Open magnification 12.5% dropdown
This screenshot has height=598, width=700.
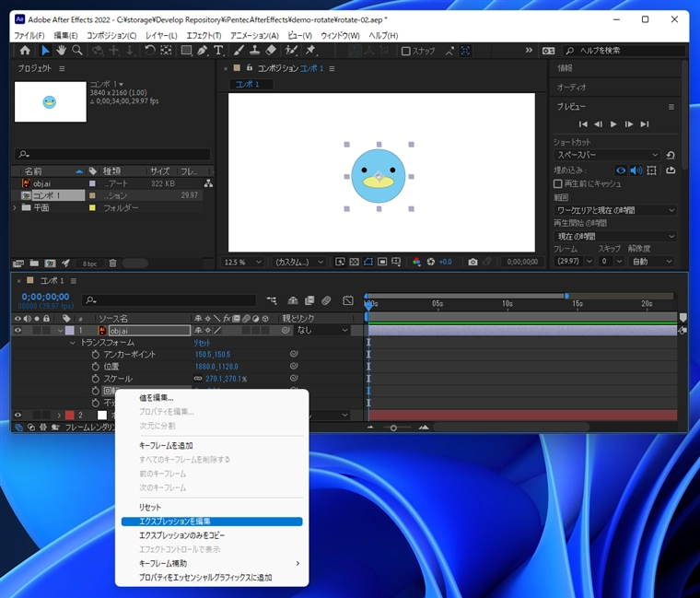pos(242,262)
